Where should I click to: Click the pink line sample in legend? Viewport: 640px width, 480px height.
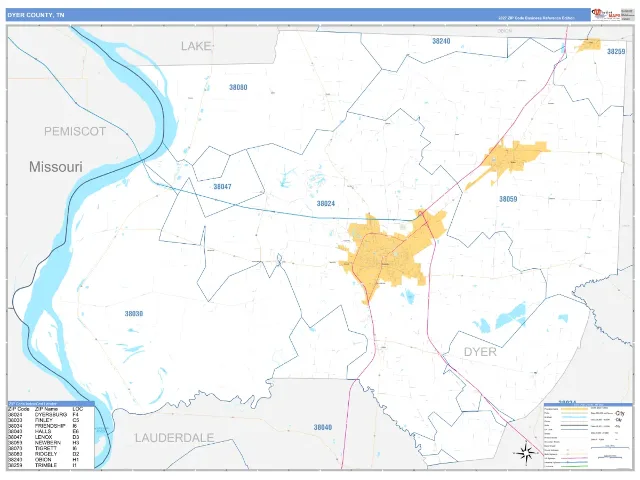point(574,458)
